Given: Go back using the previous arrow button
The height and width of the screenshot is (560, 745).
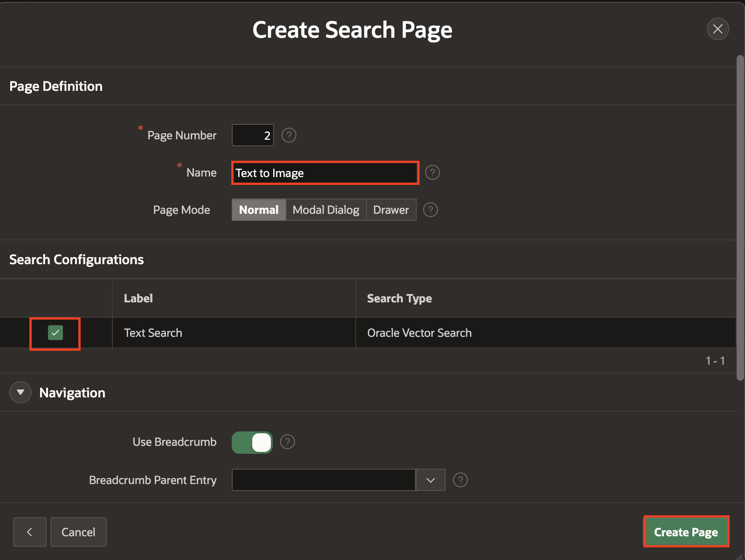Looking at the screenshot, I should [x=30, y=532].
